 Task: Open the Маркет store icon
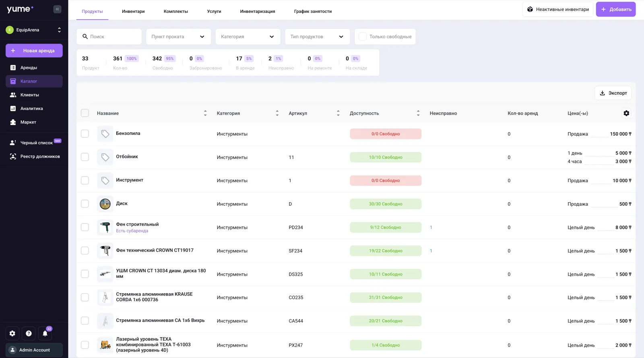13,122
